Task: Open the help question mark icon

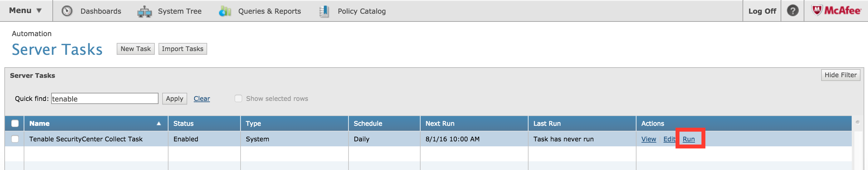Action: (x=792, y=11)
